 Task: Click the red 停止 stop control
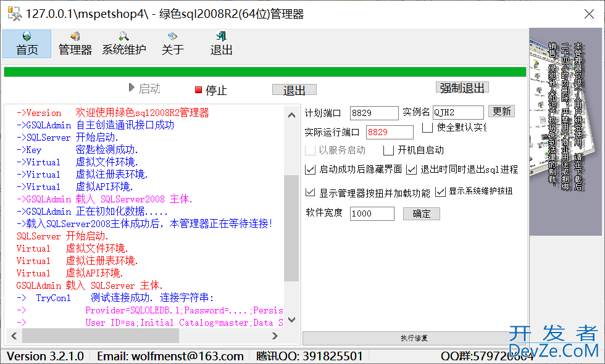211,90
